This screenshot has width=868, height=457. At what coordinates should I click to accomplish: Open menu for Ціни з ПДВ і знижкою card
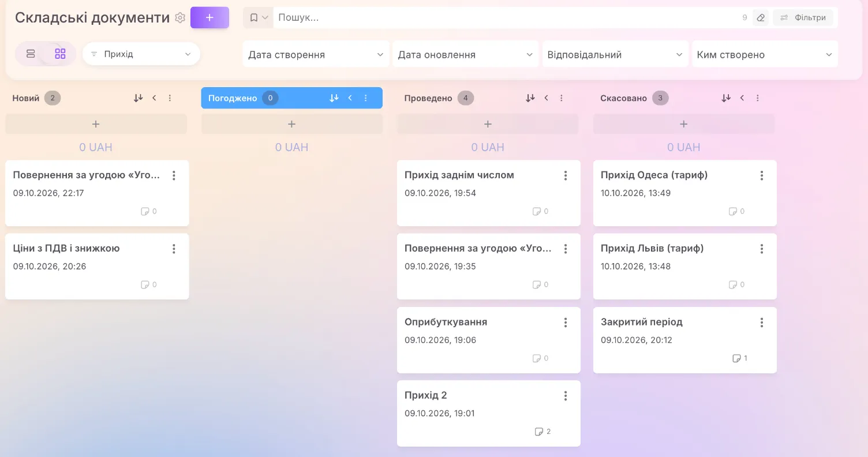pos(174,249)
